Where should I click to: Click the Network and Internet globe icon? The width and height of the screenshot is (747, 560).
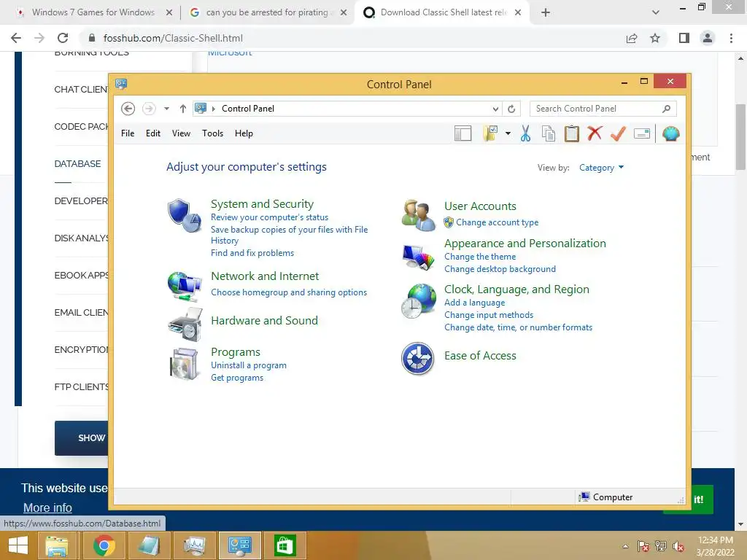tap(185, 286)
